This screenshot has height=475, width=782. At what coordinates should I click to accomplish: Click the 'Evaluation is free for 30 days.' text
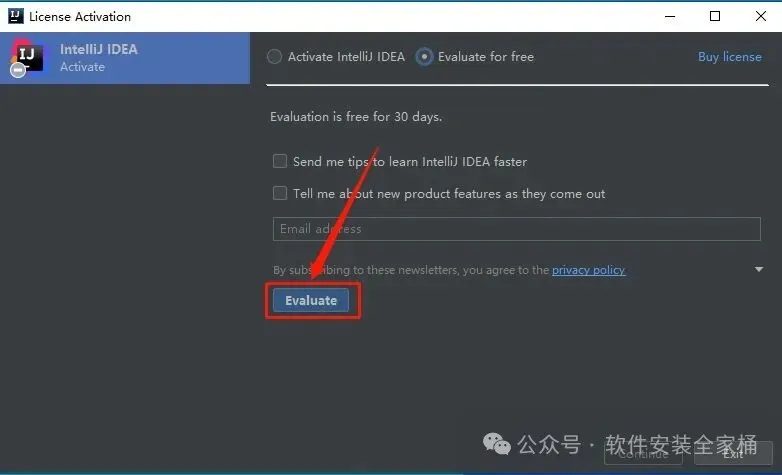(x=356, y=117)
